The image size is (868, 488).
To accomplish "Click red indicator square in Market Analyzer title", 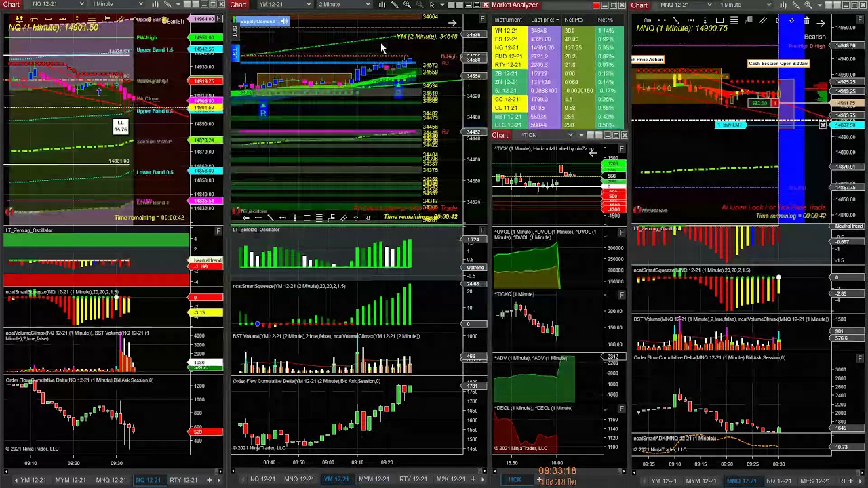I will point(596,5).
